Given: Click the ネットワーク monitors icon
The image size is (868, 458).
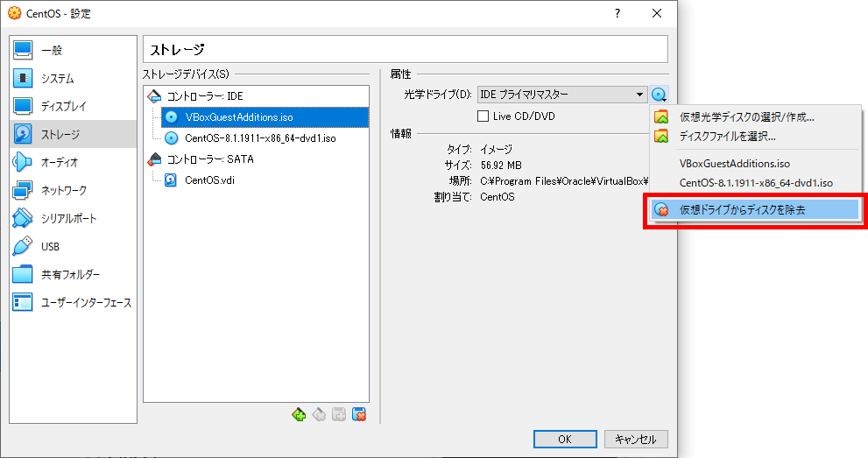Looking at the screenshot, I should (23, 190).
